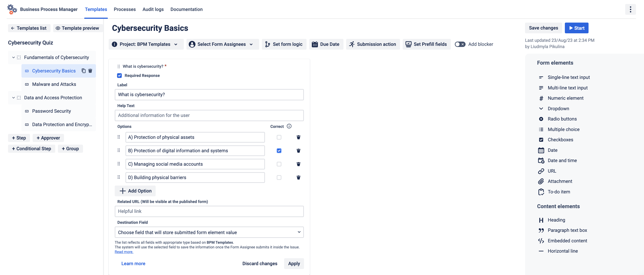Collapse the Fundamentals of Cybersecurity group
Screen dimensions: 644x275
point(13,57)
